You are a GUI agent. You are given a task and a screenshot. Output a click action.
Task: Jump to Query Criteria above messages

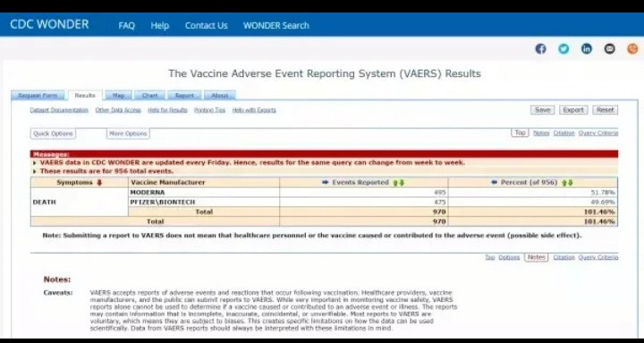tap(598, 133)
